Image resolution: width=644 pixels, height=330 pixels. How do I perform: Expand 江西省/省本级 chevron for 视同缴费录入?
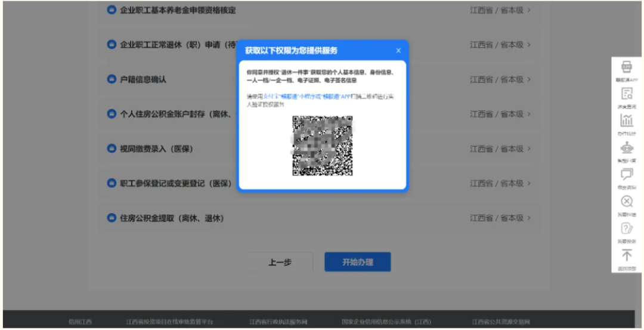[x=529, y=149]
